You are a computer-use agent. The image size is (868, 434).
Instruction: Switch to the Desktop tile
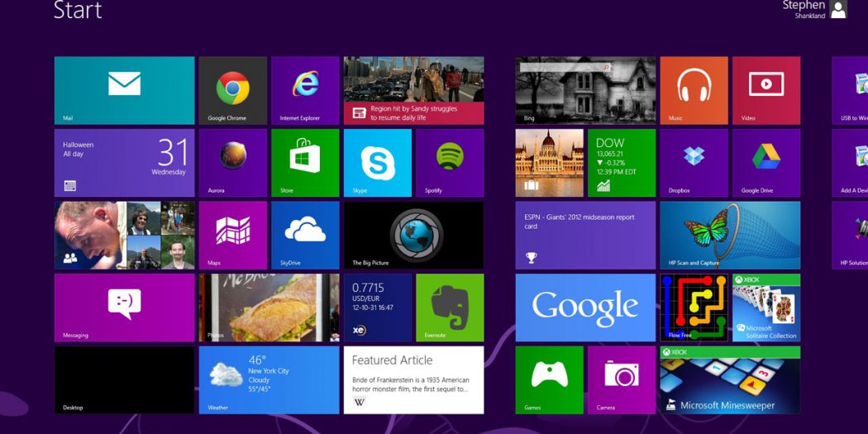125,380
